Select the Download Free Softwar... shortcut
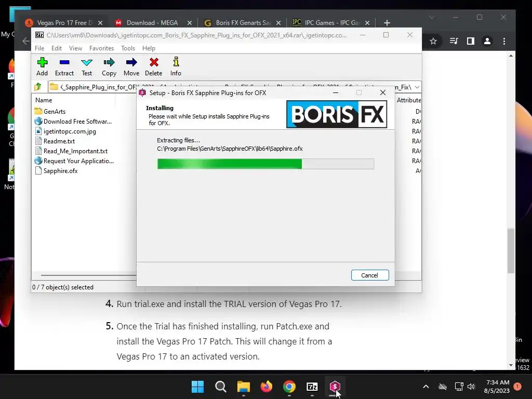 [x=73, y=121]
